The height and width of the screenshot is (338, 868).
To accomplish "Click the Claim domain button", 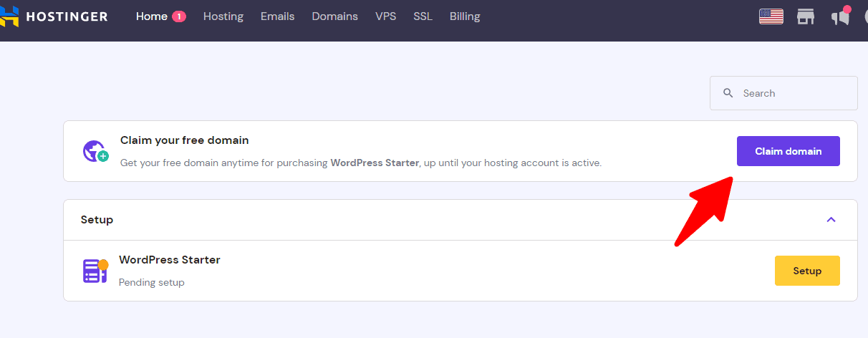I will click(788, 151).
